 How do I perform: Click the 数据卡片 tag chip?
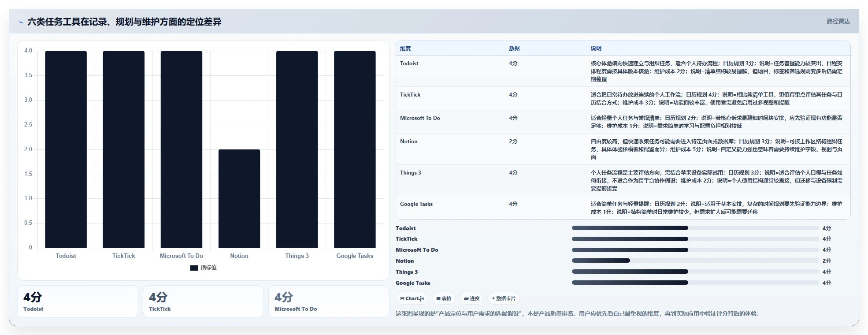pyautogui.click(x=504, y=298)
